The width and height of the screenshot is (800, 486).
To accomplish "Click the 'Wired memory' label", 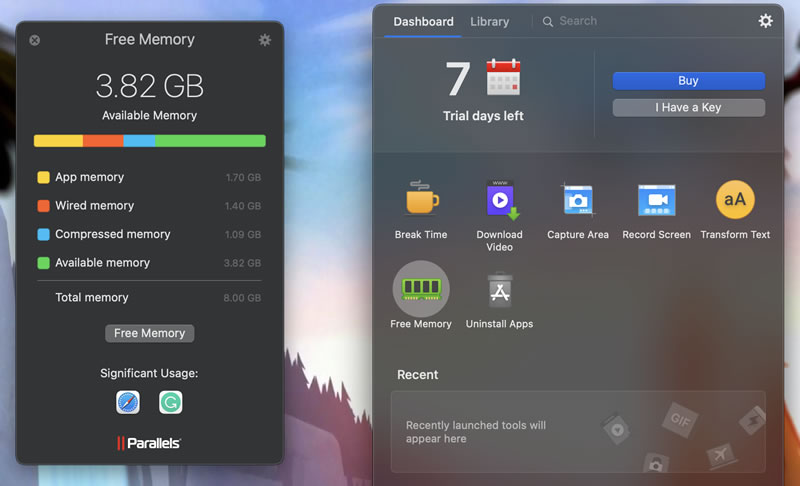I will click(x=95, y=206).
